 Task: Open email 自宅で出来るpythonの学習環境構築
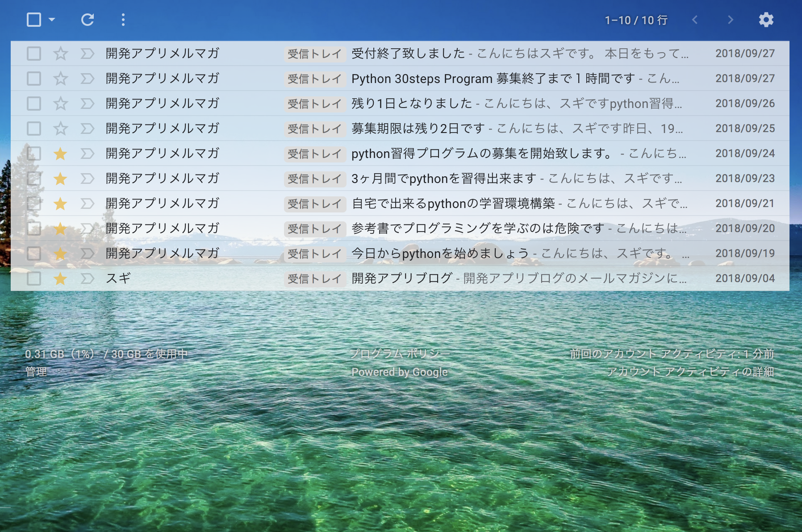(x=453, y=204)
